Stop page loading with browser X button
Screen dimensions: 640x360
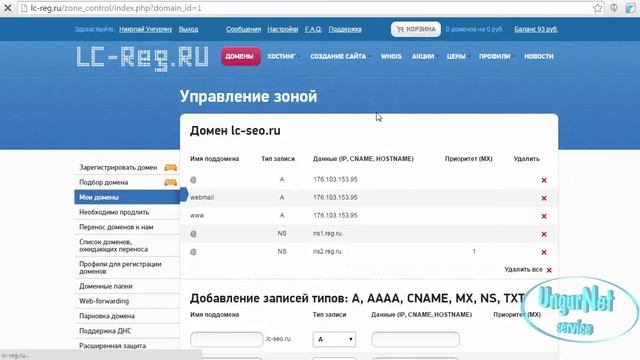[x=8, y=8]
